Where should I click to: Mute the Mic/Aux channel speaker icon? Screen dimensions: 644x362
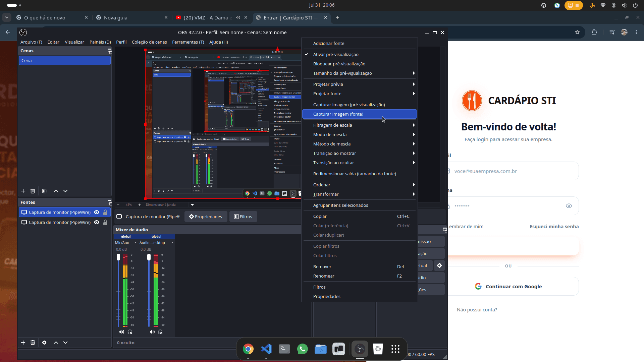tap(121, 332)
